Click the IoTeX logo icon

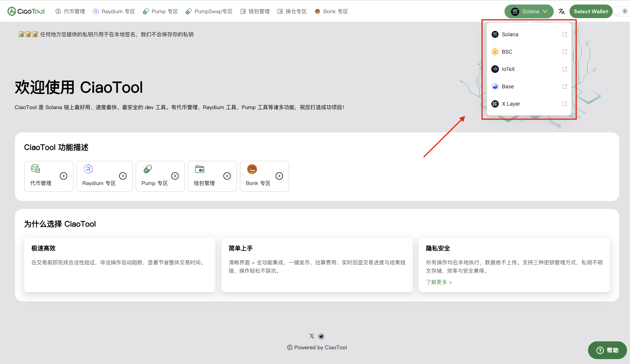[x=495, y=69]
